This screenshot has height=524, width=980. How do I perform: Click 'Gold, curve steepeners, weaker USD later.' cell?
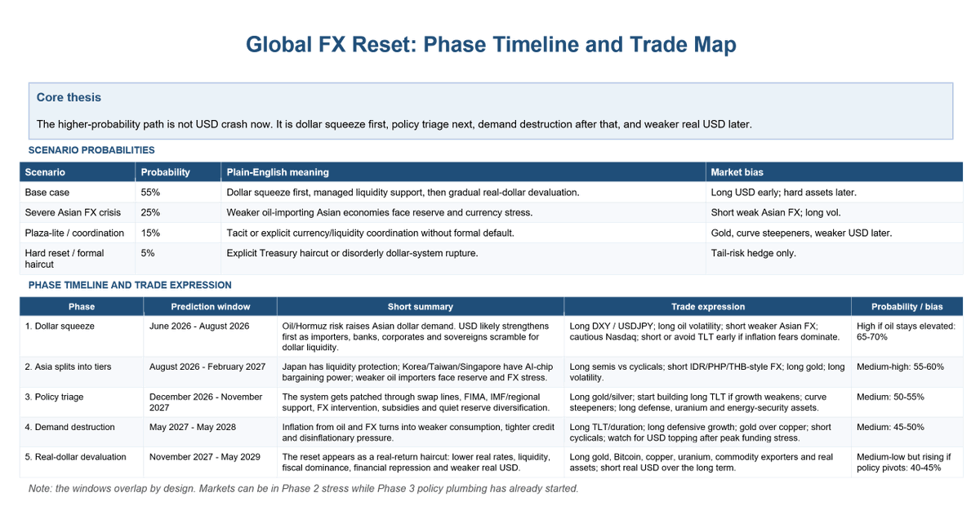point(834,233)
